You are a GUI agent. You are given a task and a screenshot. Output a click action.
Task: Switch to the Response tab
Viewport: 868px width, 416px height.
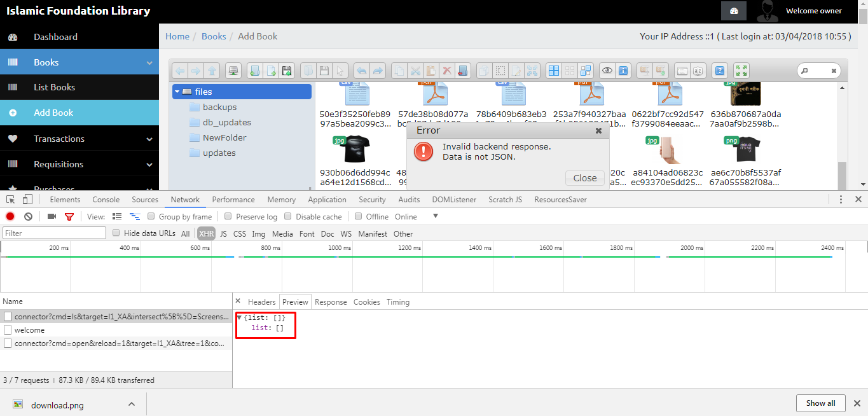[x=331, y=302]
